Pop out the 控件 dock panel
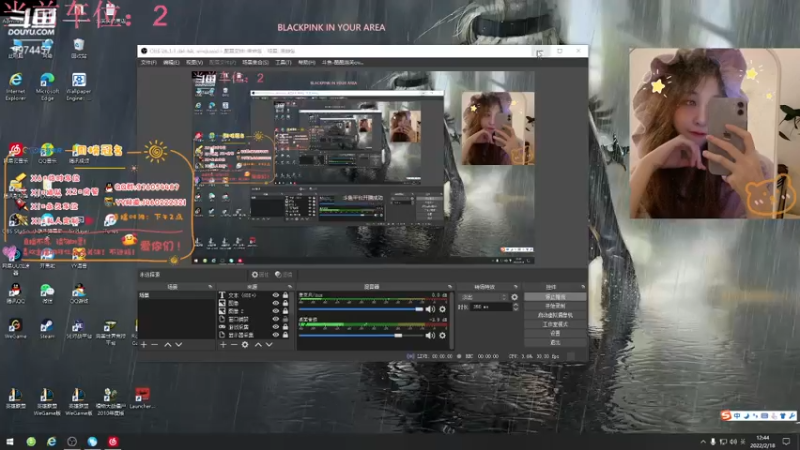 coord(583,287)
